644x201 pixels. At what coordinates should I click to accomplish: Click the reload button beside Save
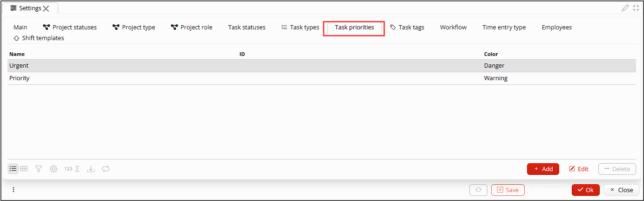pyautogui.click(x=478, y=190)
